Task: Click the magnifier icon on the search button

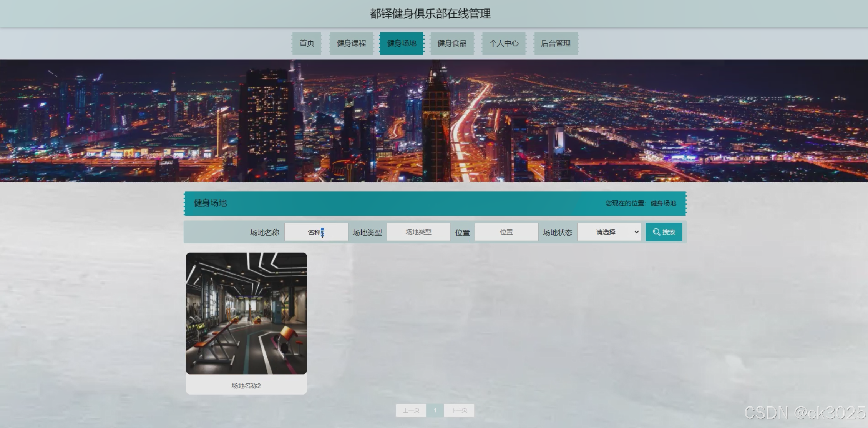Action: pyautogui.click(x=656, y=232)
